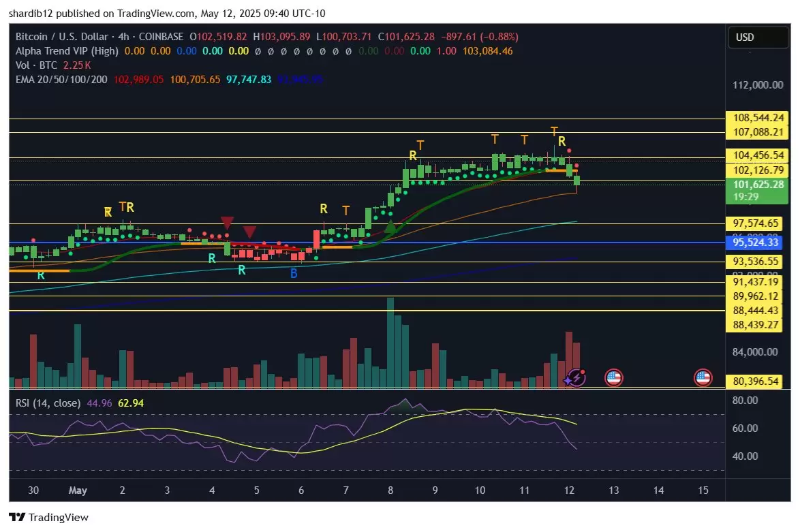This screenshot has width=800, height=532.
Task: Click the 84,000.00 price axis value
Action: tap(755, 352)
